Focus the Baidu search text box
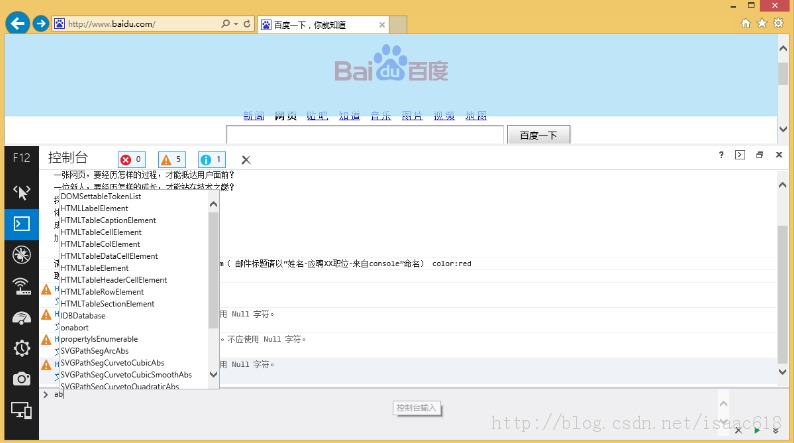 365,135
